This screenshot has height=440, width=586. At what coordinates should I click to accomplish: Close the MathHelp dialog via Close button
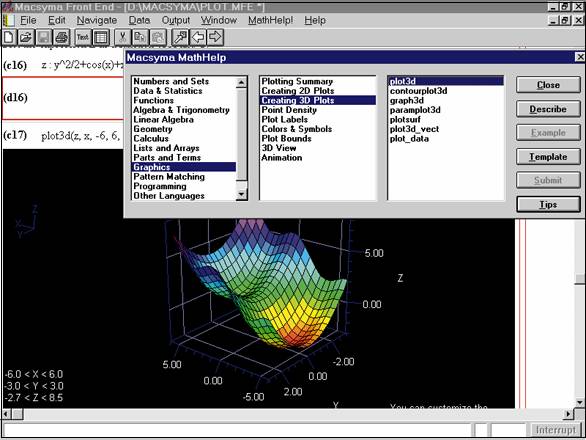pyautogui.click(x=548, y=85)
